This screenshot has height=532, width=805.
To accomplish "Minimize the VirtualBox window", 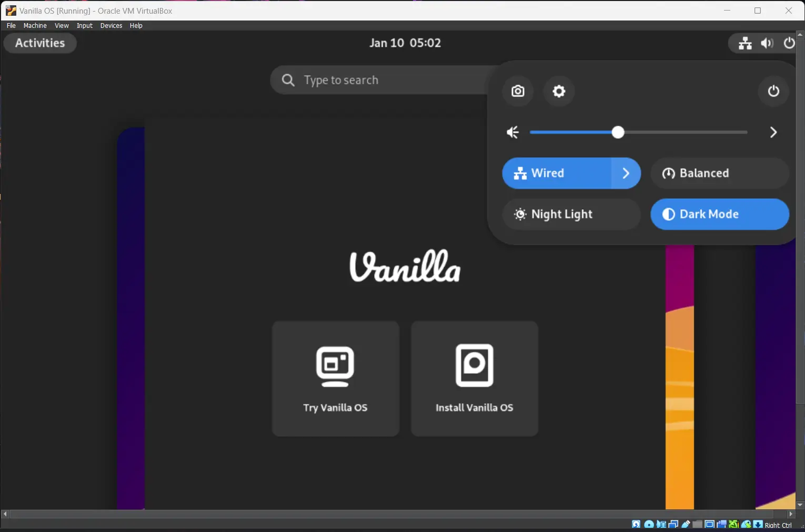I will [727, 11].
